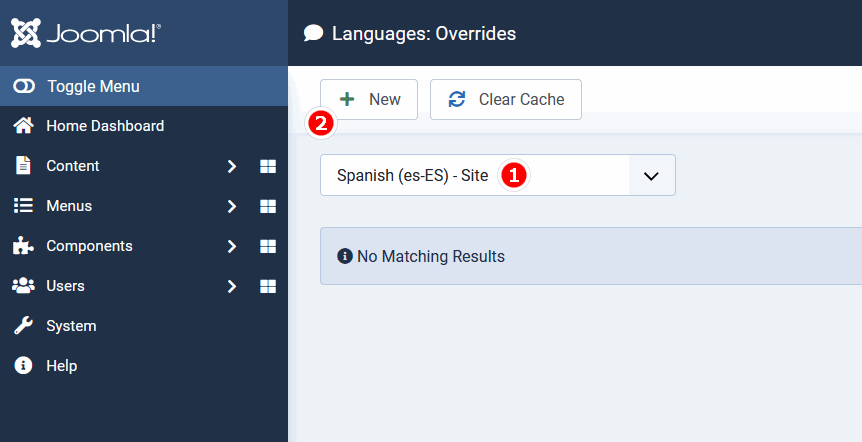Open the Components dashboard grid icon
862x442 pixels.
pos(268,246)
